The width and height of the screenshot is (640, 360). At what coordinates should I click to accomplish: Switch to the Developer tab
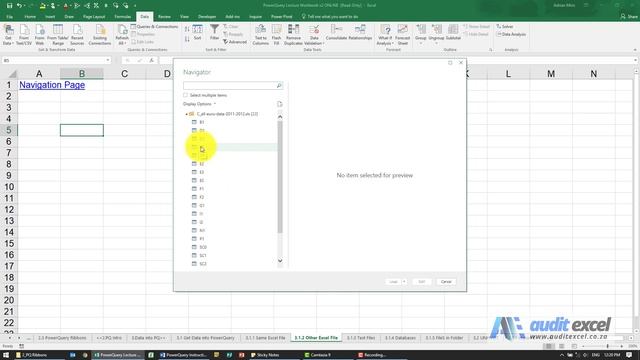pyautogui.click(x=207, y=17)
